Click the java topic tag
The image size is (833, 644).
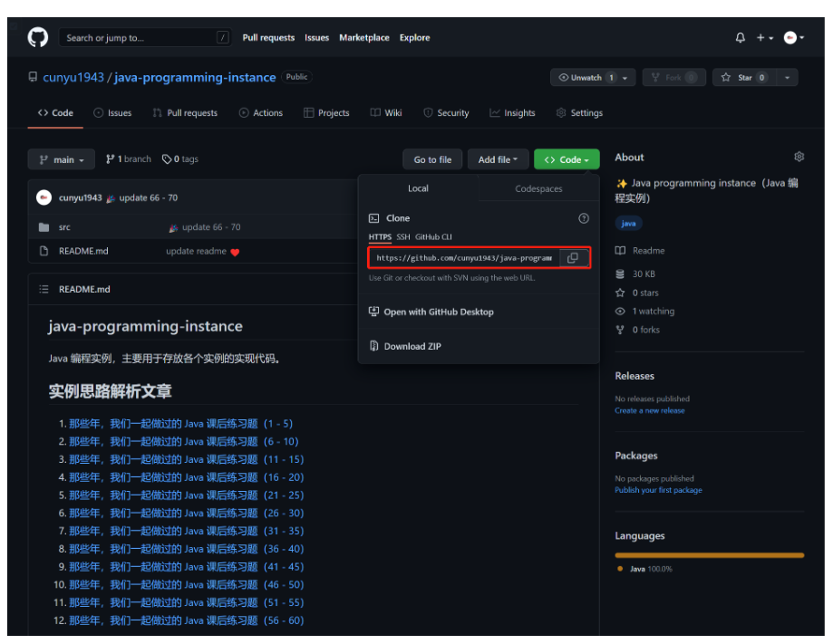(x=628, y=224)
